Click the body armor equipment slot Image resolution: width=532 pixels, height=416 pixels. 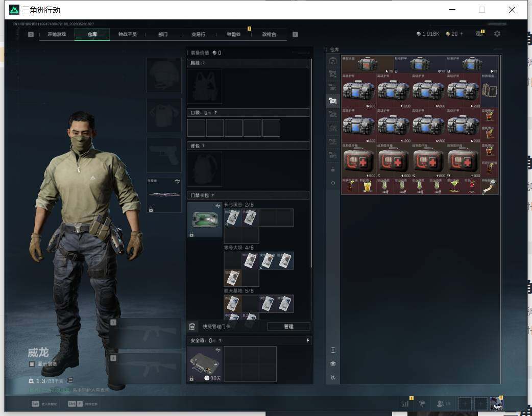tap(164, 115)
